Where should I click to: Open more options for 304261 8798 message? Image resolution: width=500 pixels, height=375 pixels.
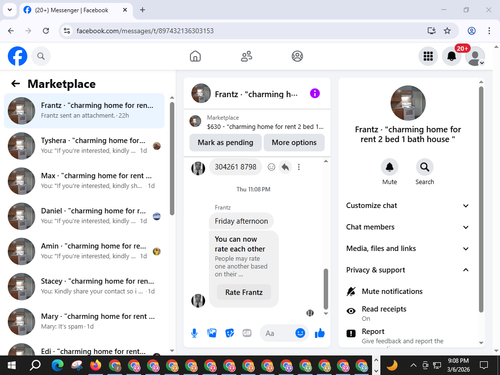299,167
